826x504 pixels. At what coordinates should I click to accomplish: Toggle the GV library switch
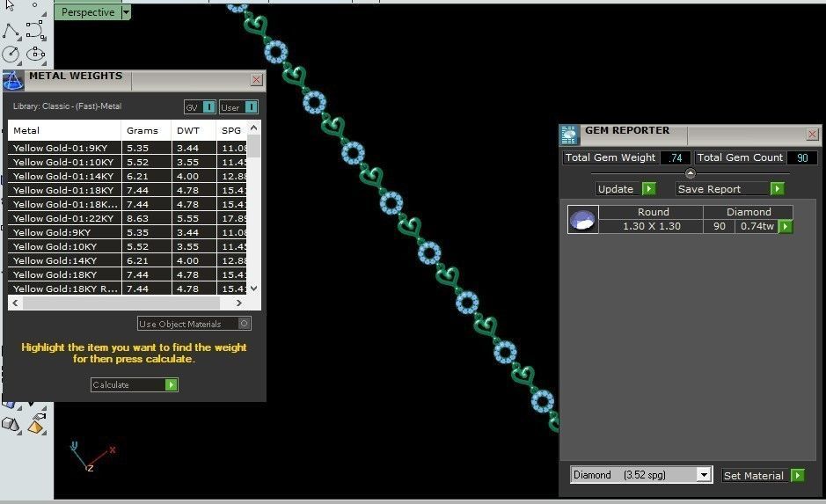(200, 107)
